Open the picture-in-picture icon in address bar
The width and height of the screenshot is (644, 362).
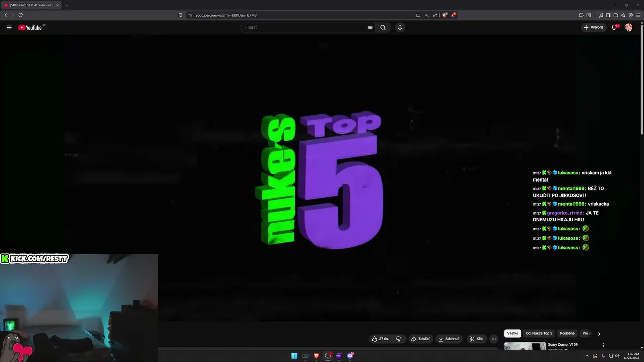(x=418, y=15)
